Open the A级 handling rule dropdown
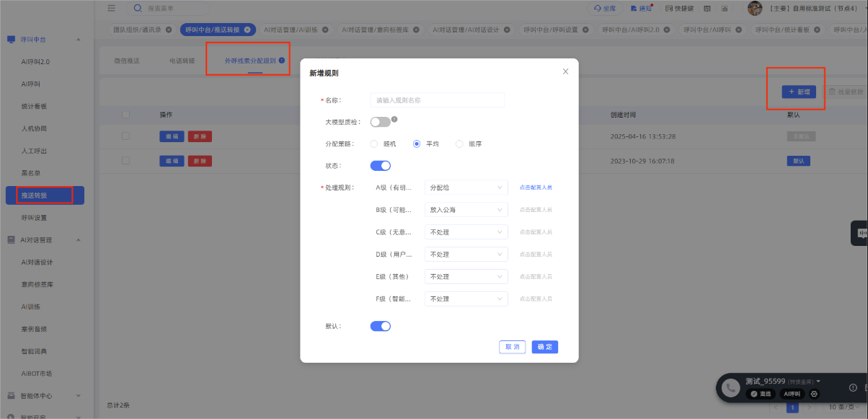The height and width of the screenshot is (419, 868). pyautogui.click(x=466, y=188)
